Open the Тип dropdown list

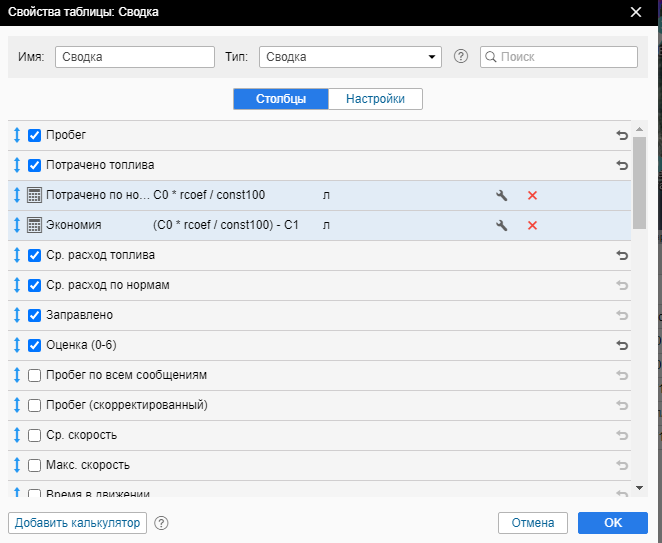(x=350, y=57)
